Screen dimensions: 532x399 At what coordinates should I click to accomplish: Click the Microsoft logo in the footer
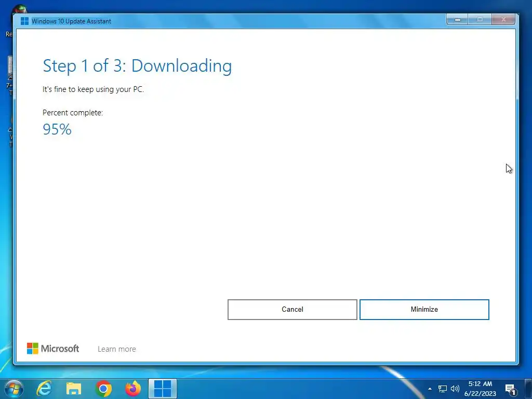pos(53,349)
